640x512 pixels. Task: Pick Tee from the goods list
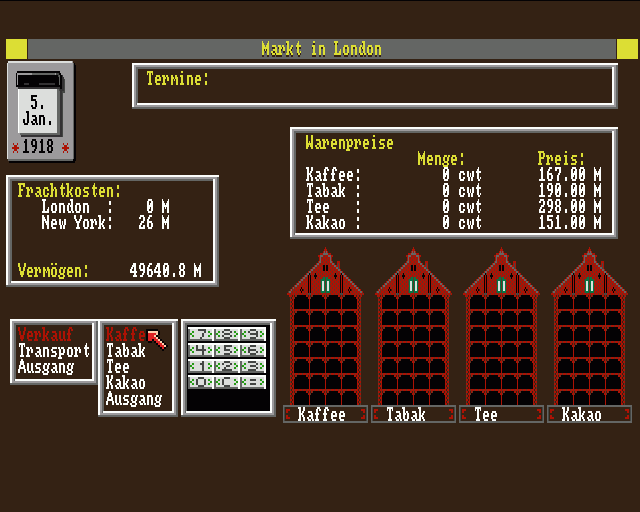coord(117,367)
